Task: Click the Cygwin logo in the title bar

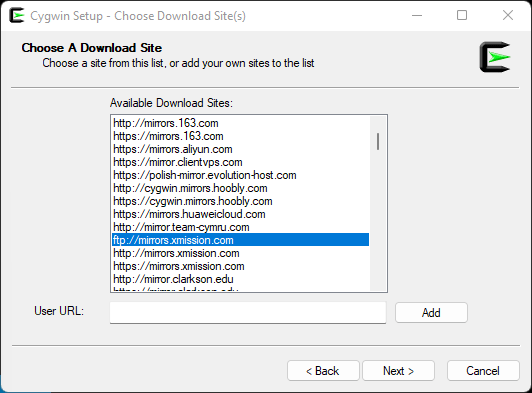Action: (x=17, y=15)
